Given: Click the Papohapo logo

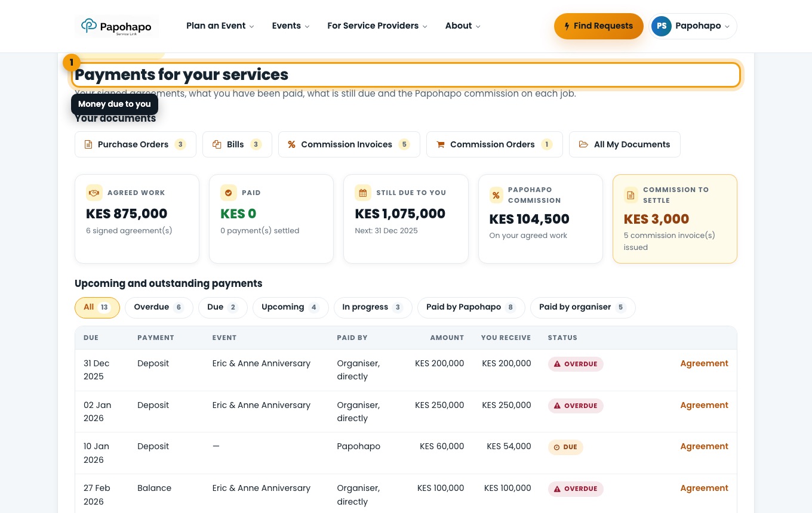Looking at the screenshot, I should point(116,26).
